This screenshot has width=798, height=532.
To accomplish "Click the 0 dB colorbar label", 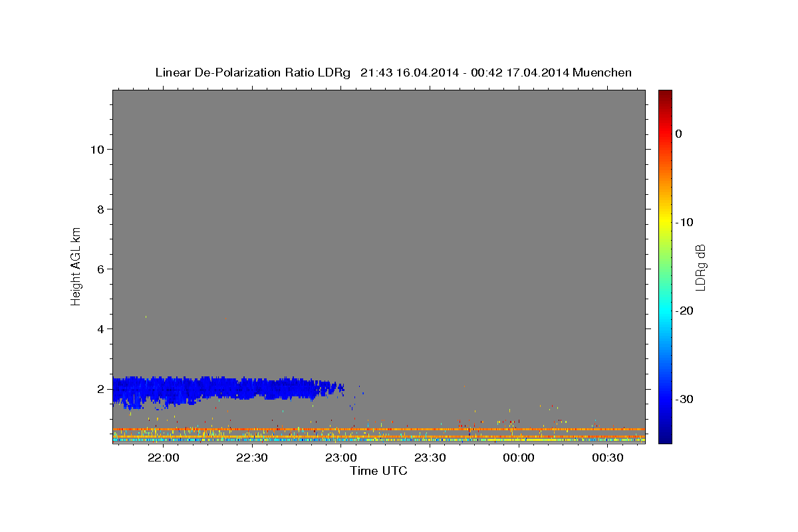I will point(679,134).
